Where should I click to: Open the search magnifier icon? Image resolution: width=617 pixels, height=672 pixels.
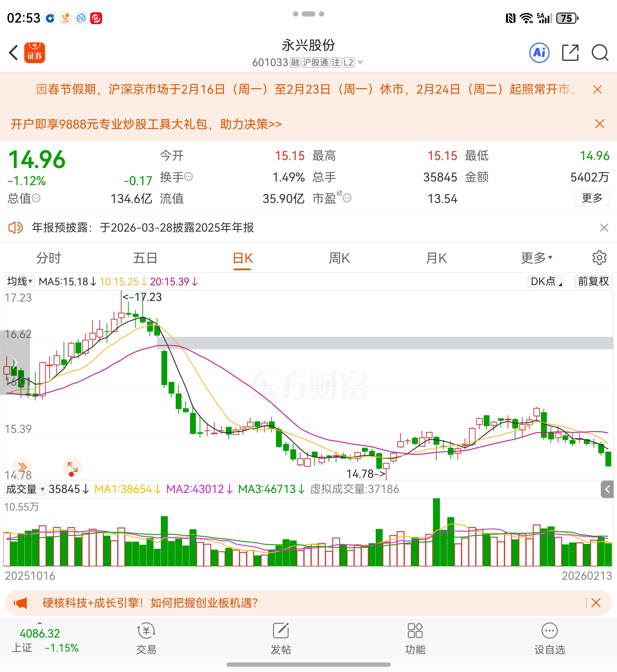pyautogui.click(x=600, y=53)
